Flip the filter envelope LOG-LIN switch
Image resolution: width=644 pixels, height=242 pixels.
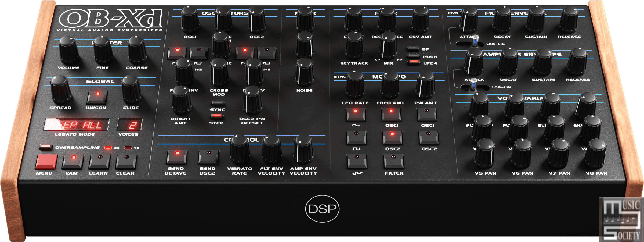pos(475,42)
